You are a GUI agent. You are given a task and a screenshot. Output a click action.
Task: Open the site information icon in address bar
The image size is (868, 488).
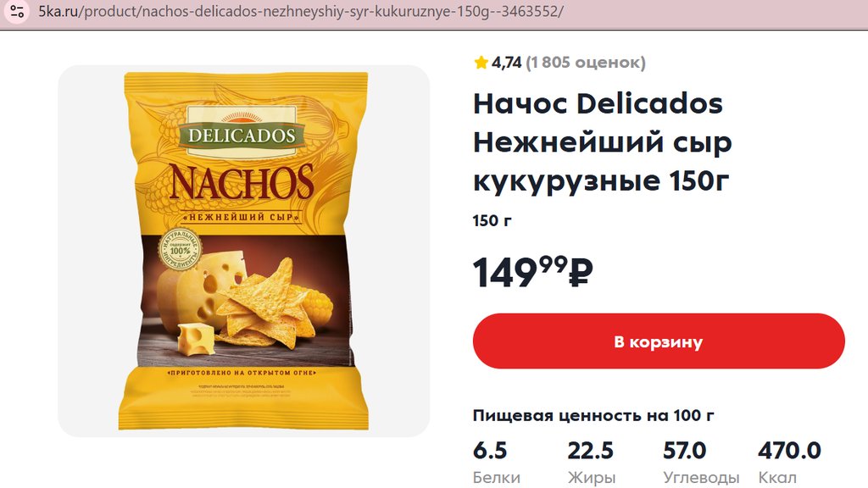tap(17, 11)
